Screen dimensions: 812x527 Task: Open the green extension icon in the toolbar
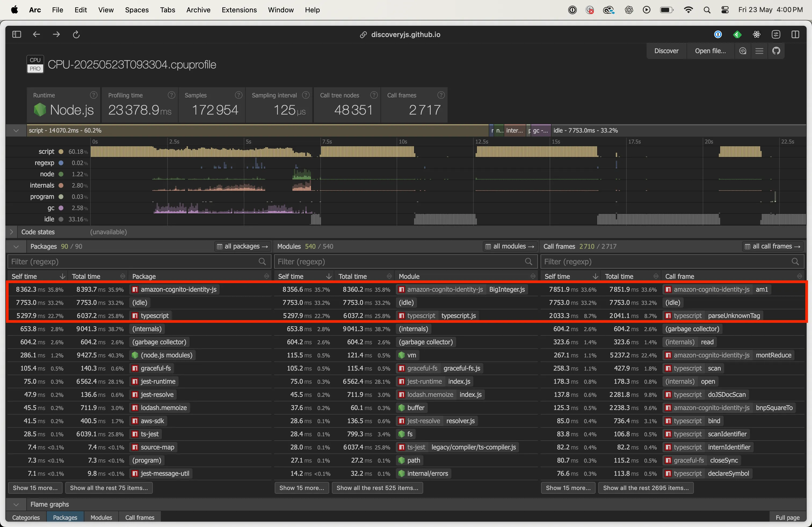[x=737, y=34]
